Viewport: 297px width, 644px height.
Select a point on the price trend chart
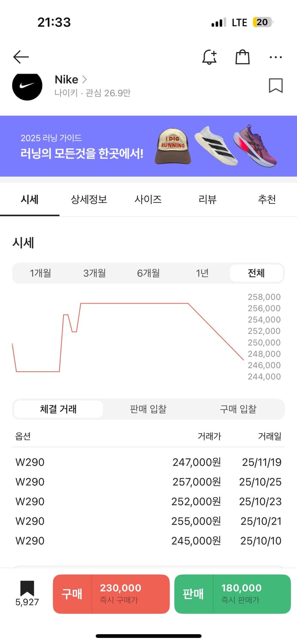[x=129, y=304]
